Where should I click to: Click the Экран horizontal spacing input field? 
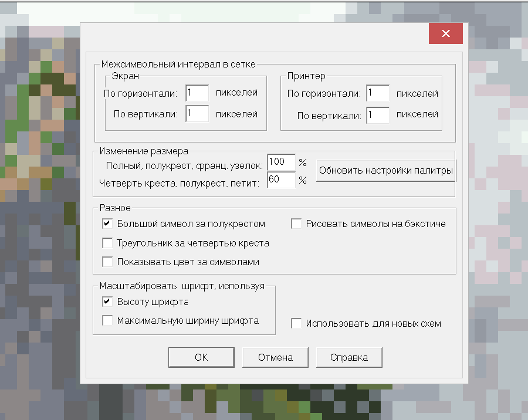click(x=197, y=93)
